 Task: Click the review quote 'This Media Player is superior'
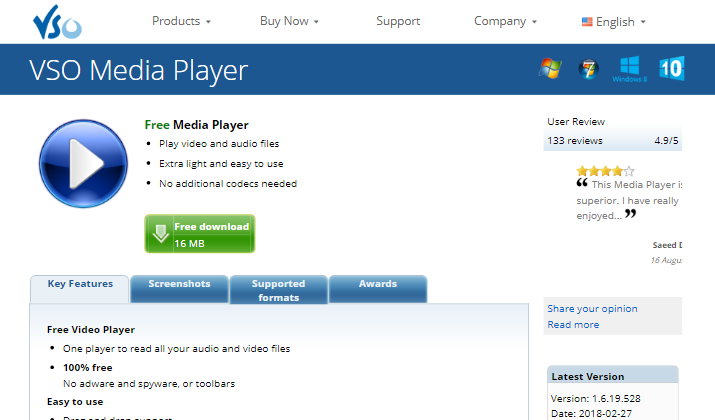[x=629, y=200]
